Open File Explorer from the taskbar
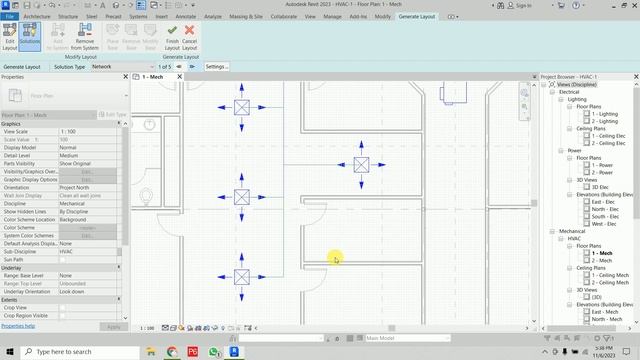The height and width of the screenshot is (360, 640). click(151, 351)
